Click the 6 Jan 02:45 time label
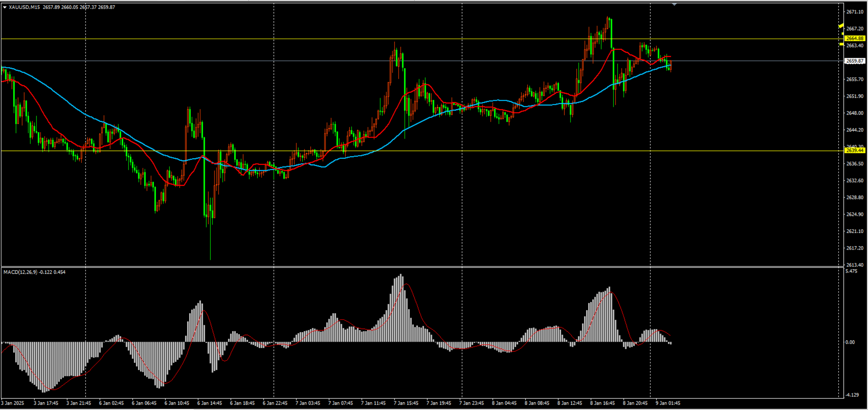 [x=111, y=403]
